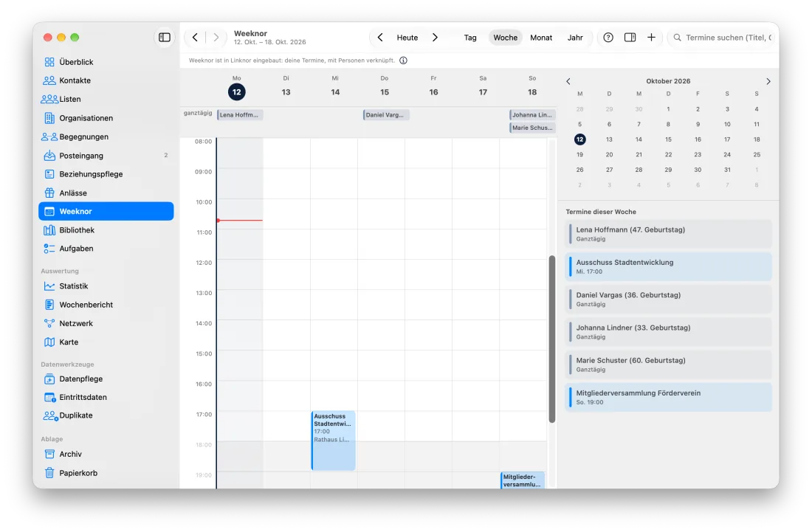The height and width of the screenshot is (532, 812).
Task: Open Wochenbericht in the sidebar
Action: point(106,304)
